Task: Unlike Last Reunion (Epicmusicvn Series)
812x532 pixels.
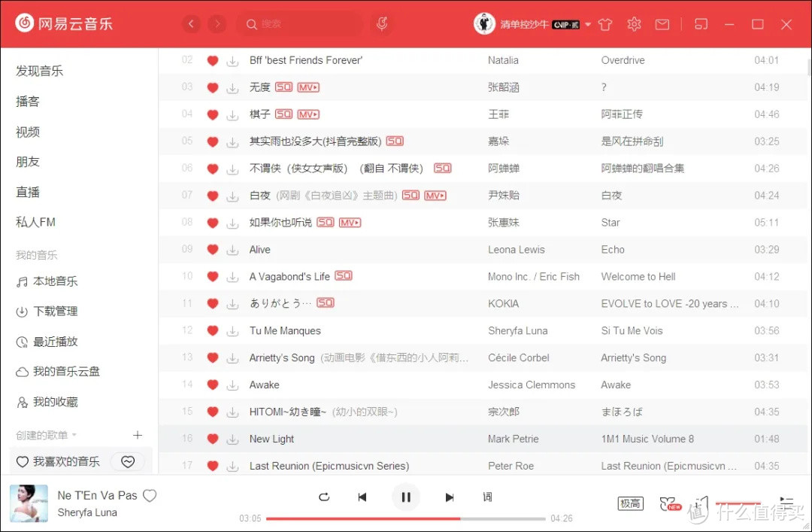Action: tap(212, 466)
